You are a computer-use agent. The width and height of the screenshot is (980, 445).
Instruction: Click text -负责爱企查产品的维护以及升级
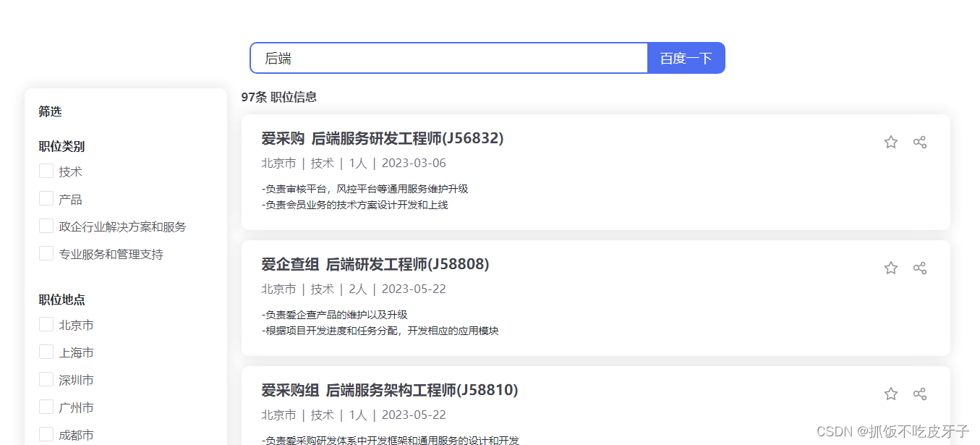(x=335, y=315)
